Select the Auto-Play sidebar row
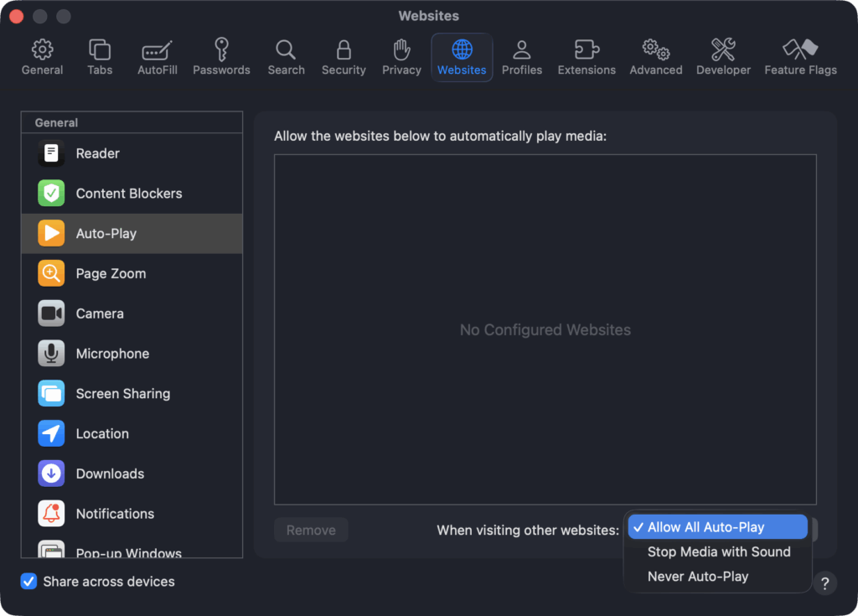The height and width of the screenshot is (616, 858). coord(132,234)
